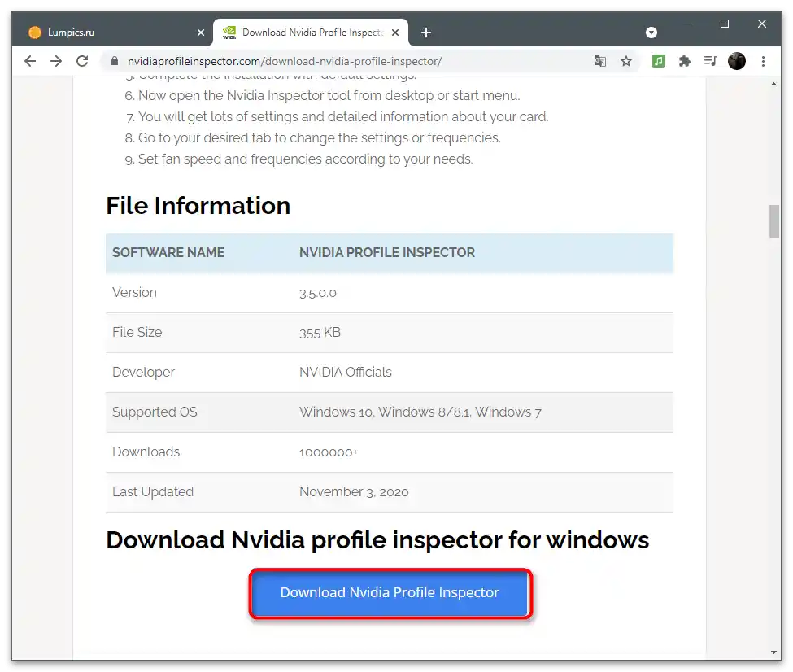Image resolution: width=793 pixels, height=672 pixels.
Task: Click the Supported OS row label
Action: click(155, 412)
